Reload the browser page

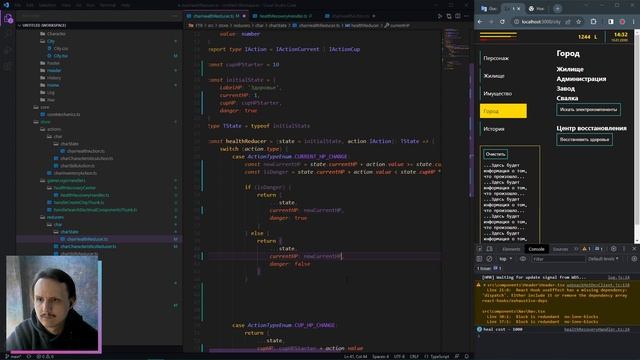point(502,22)
